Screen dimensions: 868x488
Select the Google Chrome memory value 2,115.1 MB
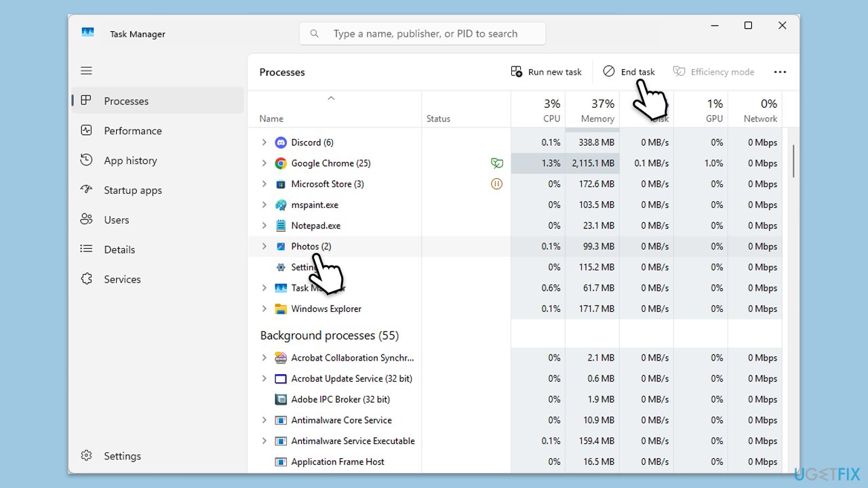coord(592,163)
